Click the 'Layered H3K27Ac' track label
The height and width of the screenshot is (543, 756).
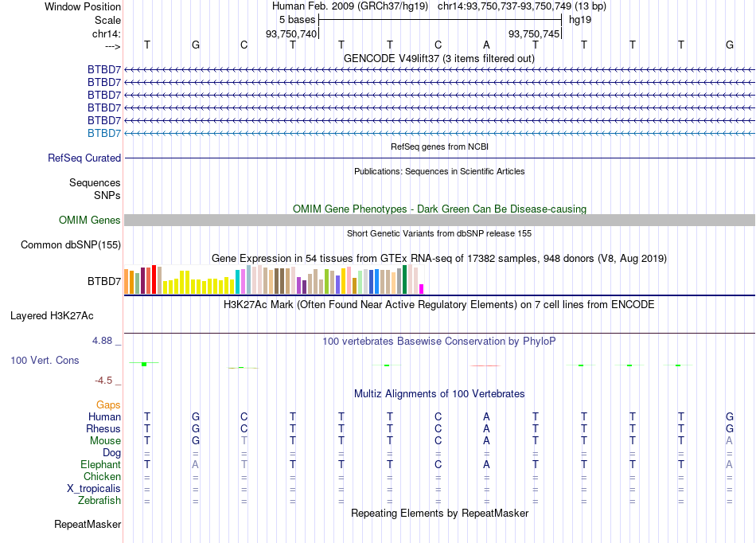point(52,316)
